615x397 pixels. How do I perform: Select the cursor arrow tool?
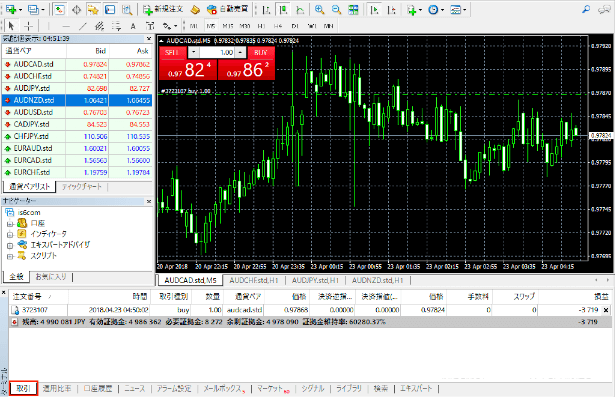(x=11, y=26)
